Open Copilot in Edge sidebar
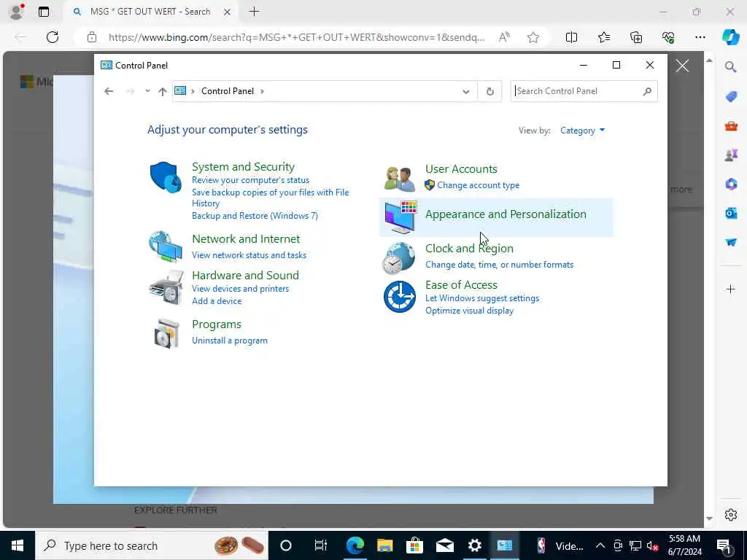 pos(730,37)
